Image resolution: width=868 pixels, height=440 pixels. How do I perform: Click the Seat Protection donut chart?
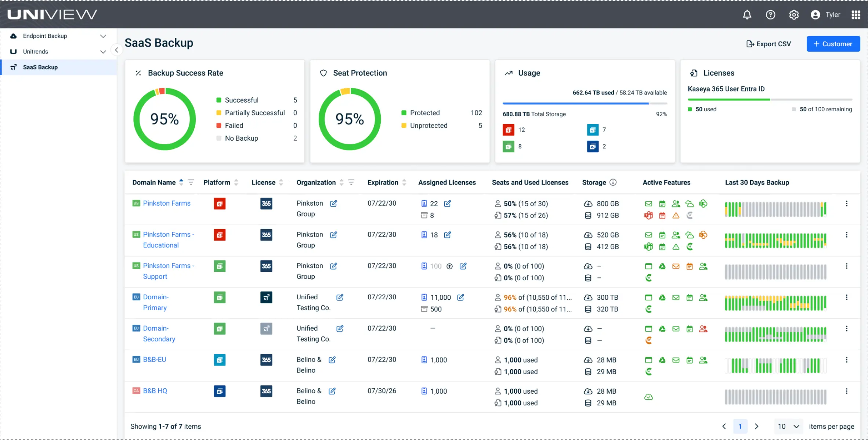350,119
